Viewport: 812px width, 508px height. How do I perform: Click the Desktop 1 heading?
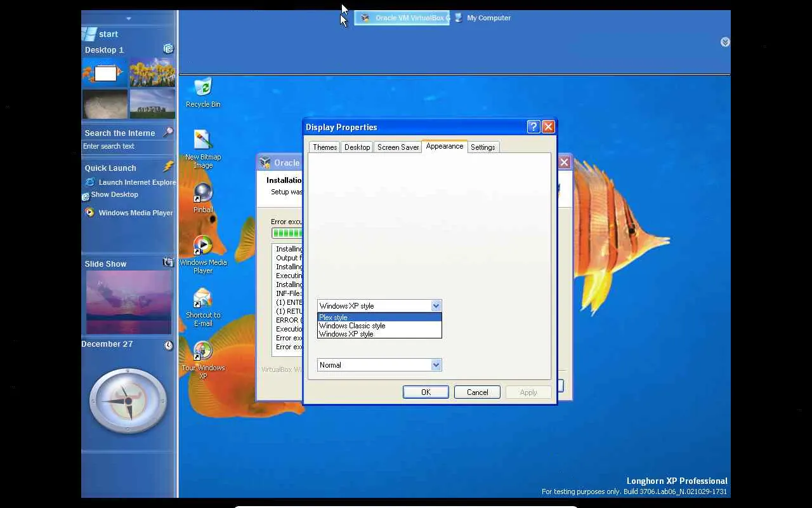click(x=105, y=50)
